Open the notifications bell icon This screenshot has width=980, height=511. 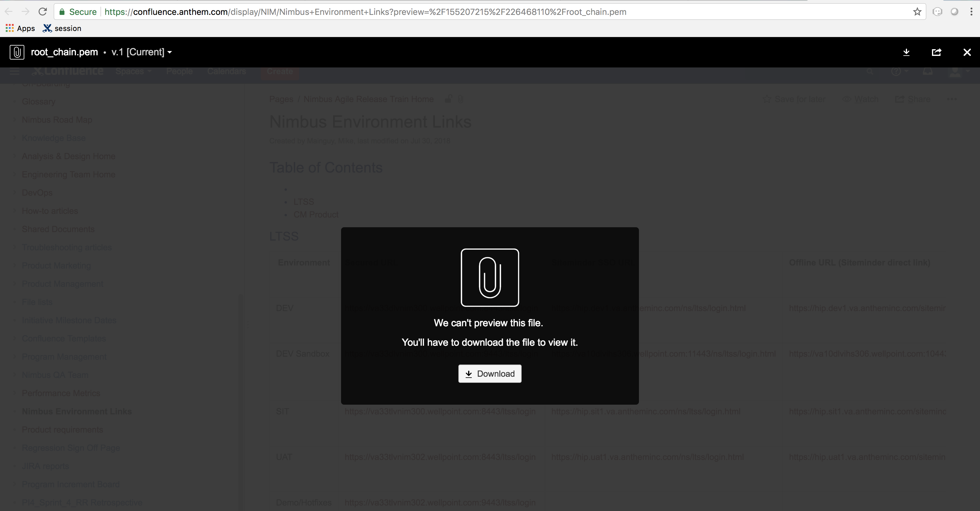coord(927,71)
